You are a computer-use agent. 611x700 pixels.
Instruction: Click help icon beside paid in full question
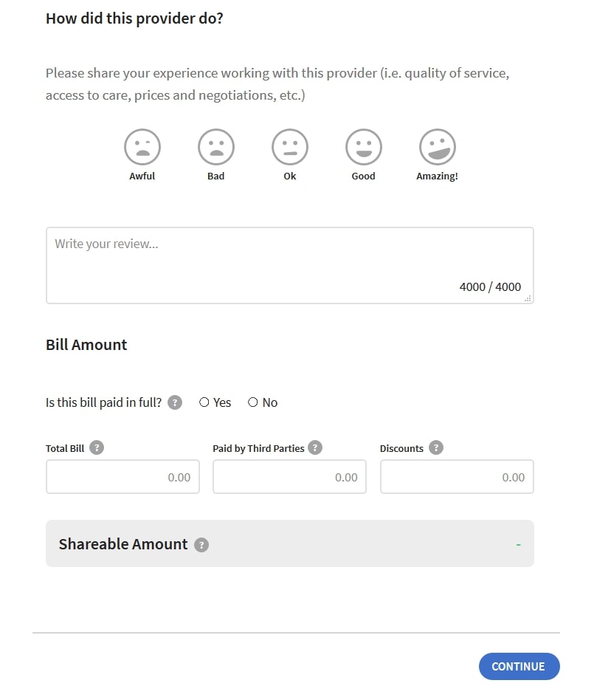[175, 402]
